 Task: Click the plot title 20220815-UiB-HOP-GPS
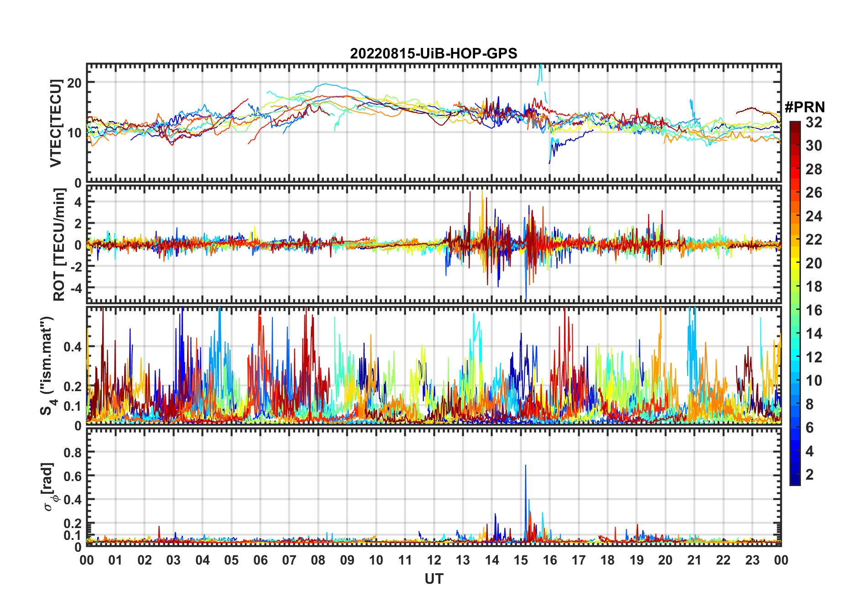[434, 54]
